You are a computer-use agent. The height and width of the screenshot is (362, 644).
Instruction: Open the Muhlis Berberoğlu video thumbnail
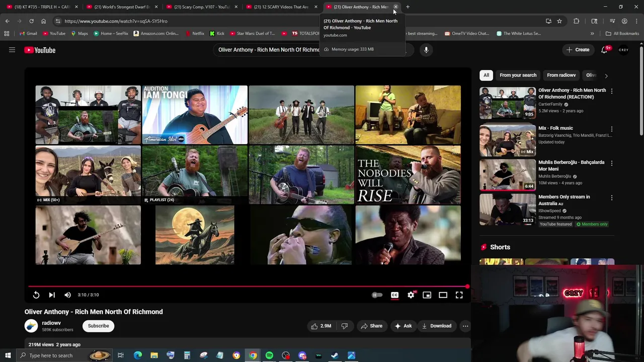pyautogui.click(x=507, y=174)
